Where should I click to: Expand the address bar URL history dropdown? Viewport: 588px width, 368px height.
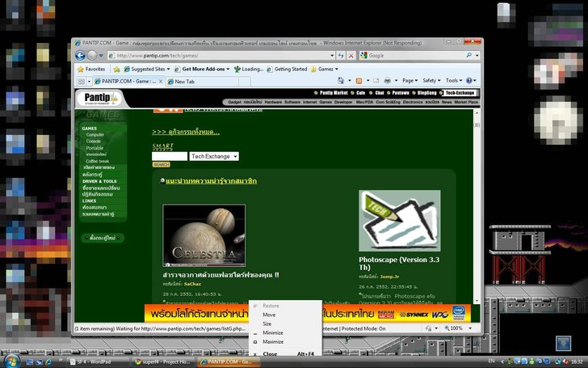(x=332, y=56)
